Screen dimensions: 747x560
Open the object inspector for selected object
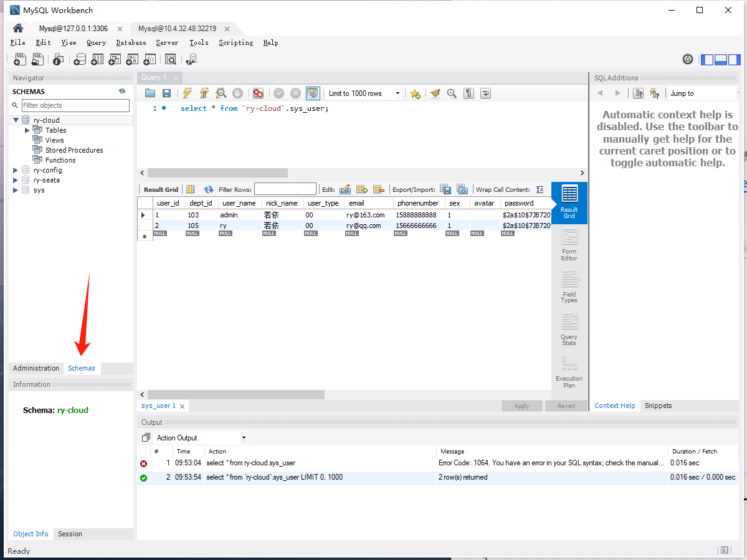(58, 59)
